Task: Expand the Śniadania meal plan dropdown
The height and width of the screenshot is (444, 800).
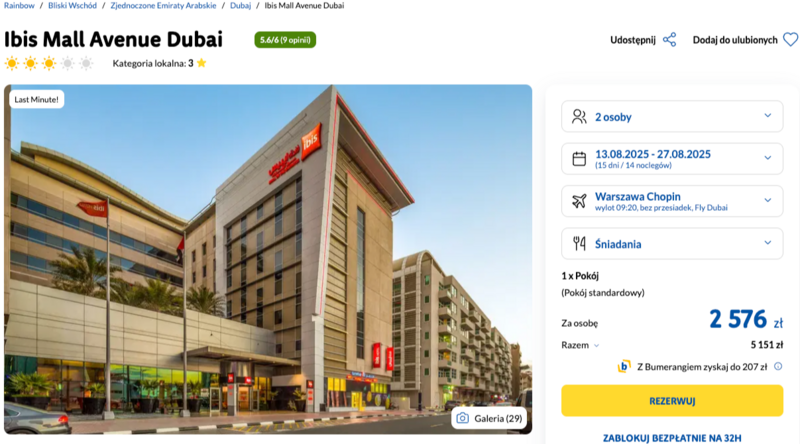Action: pos(672,243)
